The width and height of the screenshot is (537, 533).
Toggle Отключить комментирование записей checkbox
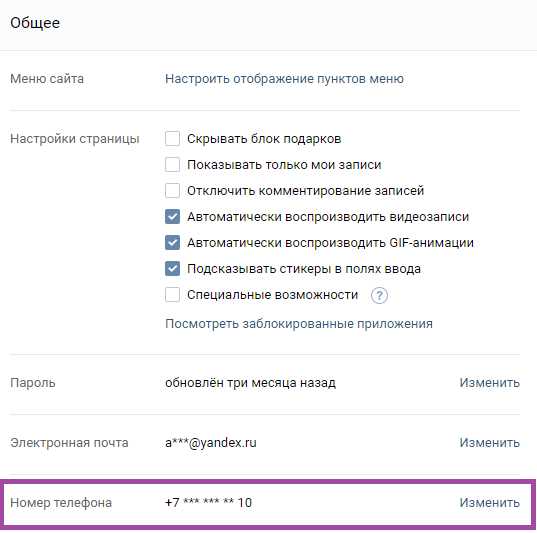click(x=172, y=191)
